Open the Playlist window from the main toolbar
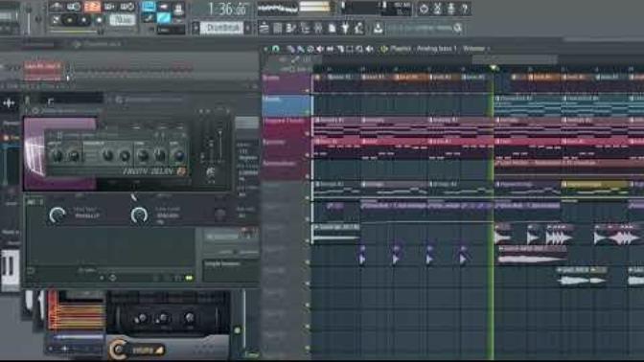This screenshot has height=362, width=644. pyautogui.click(x=264, y=28)
